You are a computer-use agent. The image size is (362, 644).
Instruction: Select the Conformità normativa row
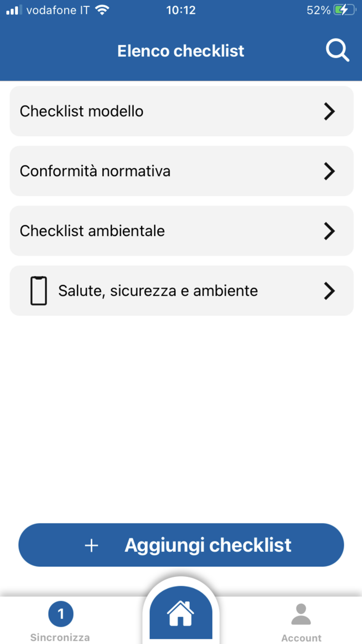(x=155, y=171)
